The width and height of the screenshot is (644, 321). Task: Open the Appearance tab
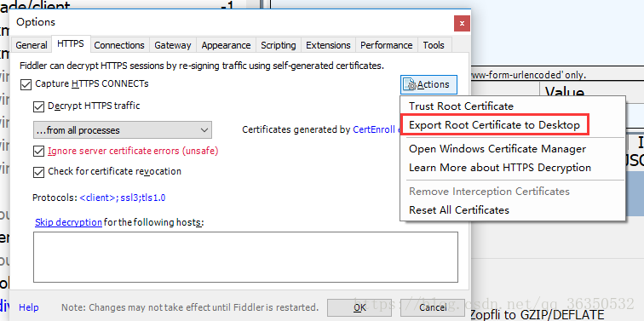click(x=226, y=45)
